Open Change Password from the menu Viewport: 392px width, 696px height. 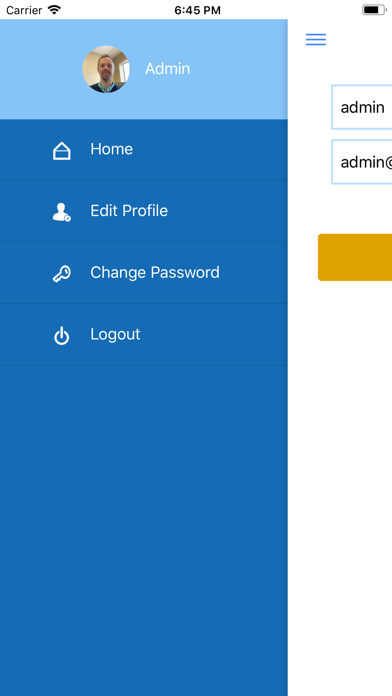coord(144,273)
